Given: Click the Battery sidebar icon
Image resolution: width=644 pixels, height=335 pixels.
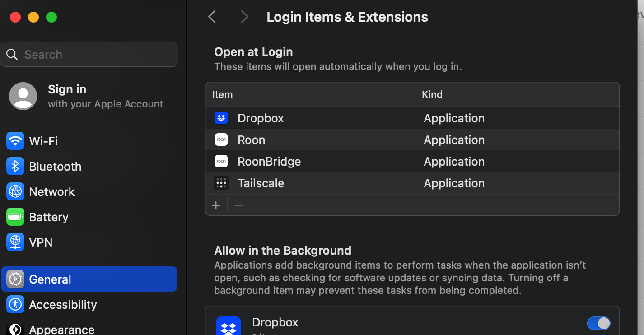Looking at the screenshot, I should tap(15, 217).
